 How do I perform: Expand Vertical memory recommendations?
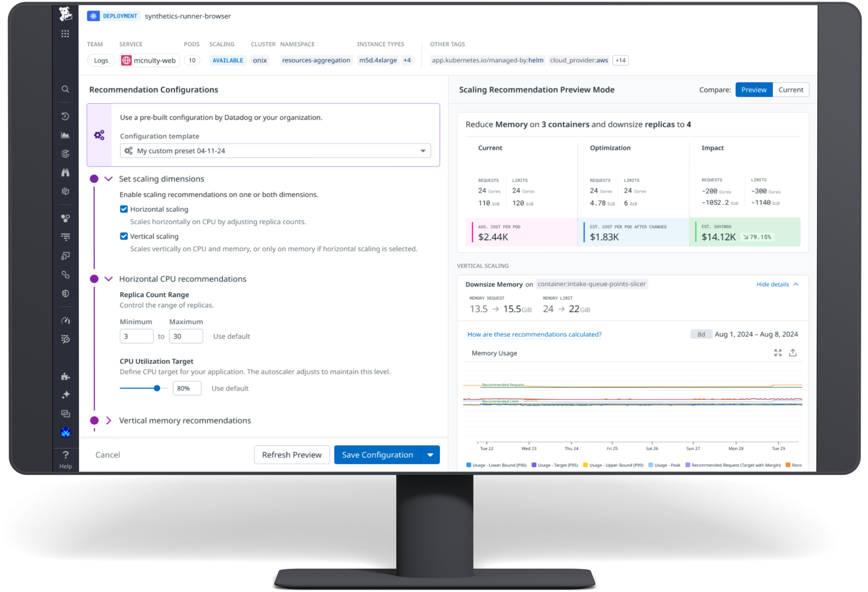[x=109, y=420]
